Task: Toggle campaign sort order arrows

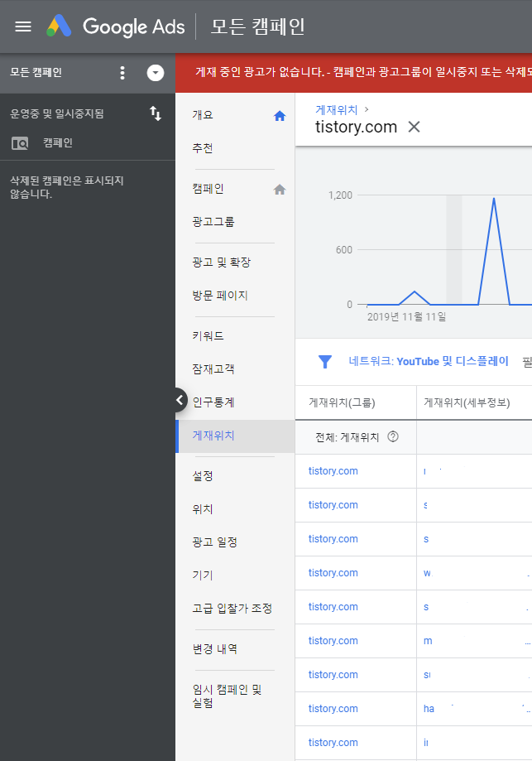Action: coord(156,113)
